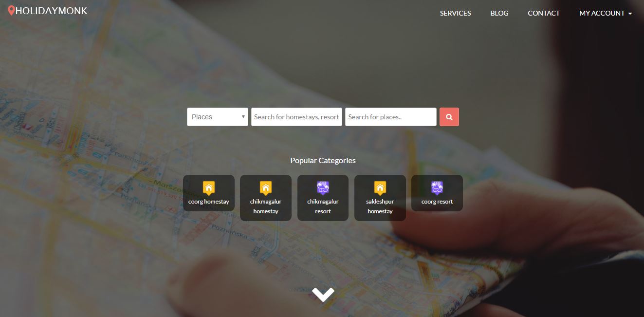Select the chikmagalur resort category label
Viewport: 644px width, 317px height.
323,206
